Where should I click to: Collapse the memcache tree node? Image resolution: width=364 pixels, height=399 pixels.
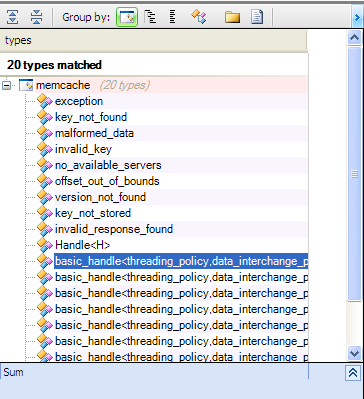[6, 85]
